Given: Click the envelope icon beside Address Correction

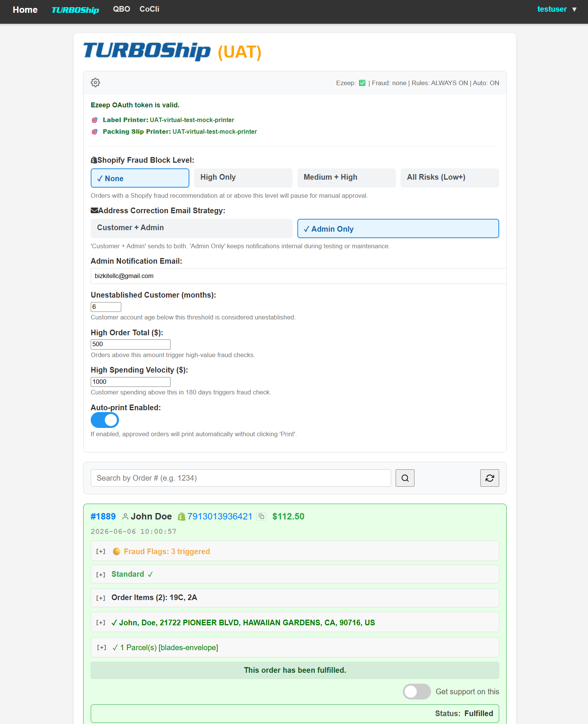Looking at the screenshot, I should click(x=94, y=211).
